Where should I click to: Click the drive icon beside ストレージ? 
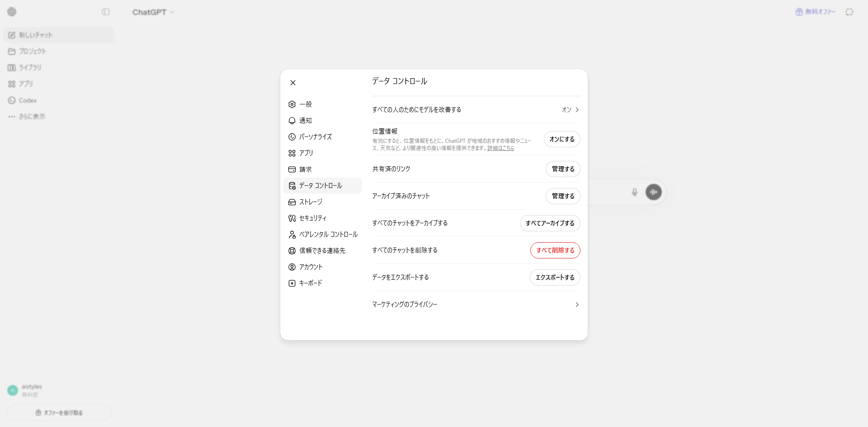(292, 202)
